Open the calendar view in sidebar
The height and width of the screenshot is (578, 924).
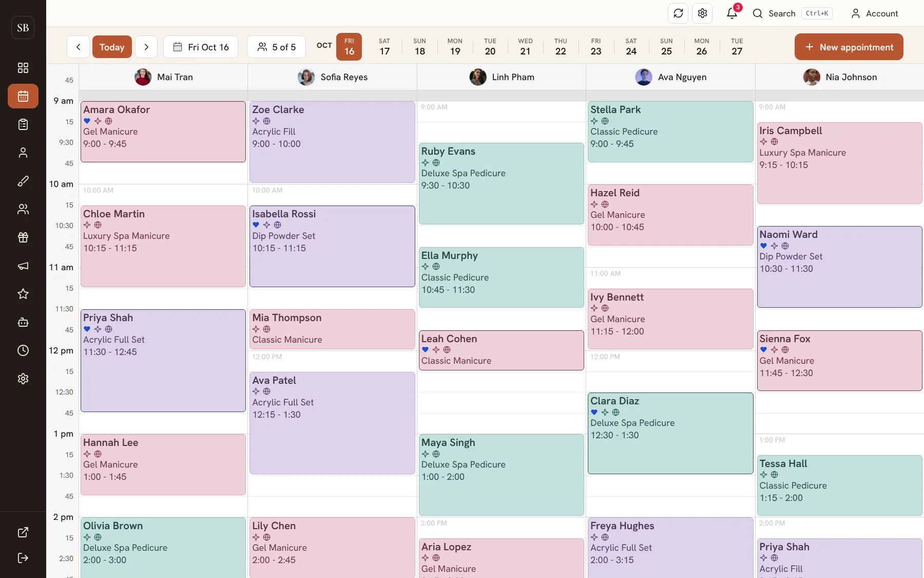coord(23,96)
